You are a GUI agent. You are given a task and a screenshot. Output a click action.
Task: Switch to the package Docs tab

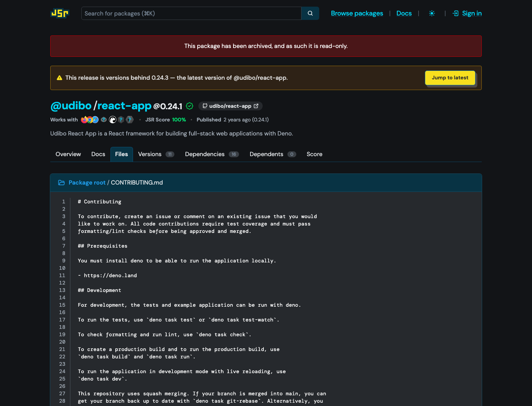tap(98, 154)
